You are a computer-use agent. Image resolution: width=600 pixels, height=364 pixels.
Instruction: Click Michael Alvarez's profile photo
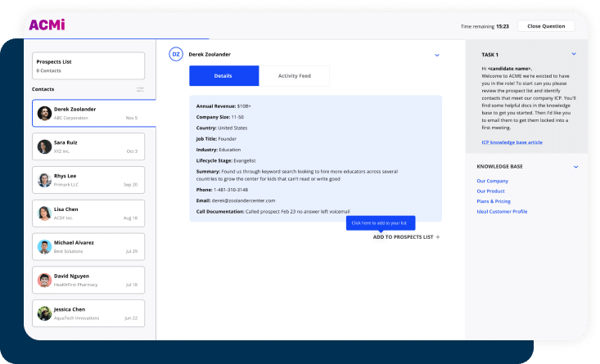44,246
